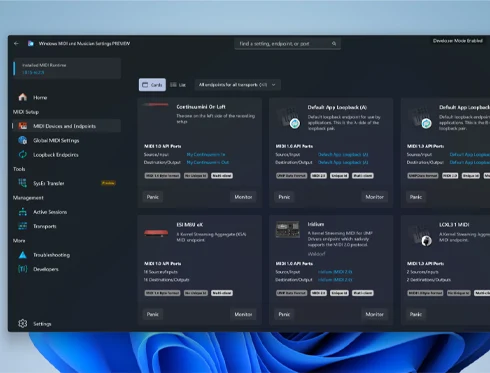Image resolution: width=490 pixels, height=373 pixels.
Task: Click the Installed MIDI Runtime info card
Action: click(x=67, y=68)
